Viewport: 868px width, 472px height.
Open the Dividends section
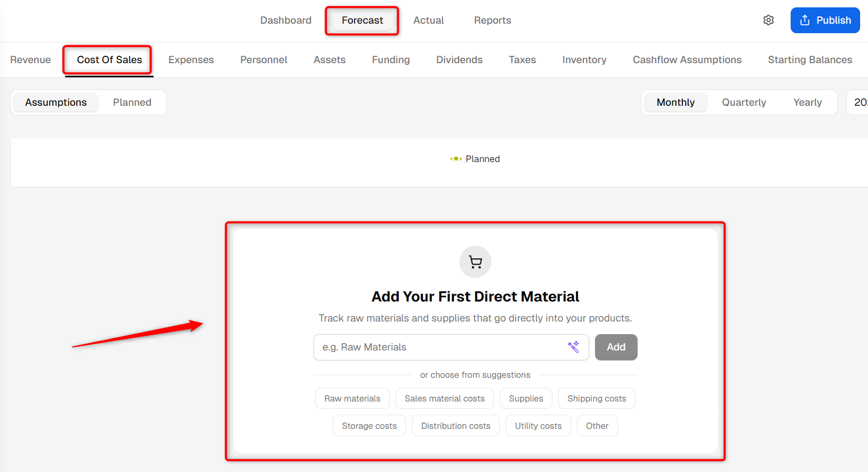tap(459, 59)
